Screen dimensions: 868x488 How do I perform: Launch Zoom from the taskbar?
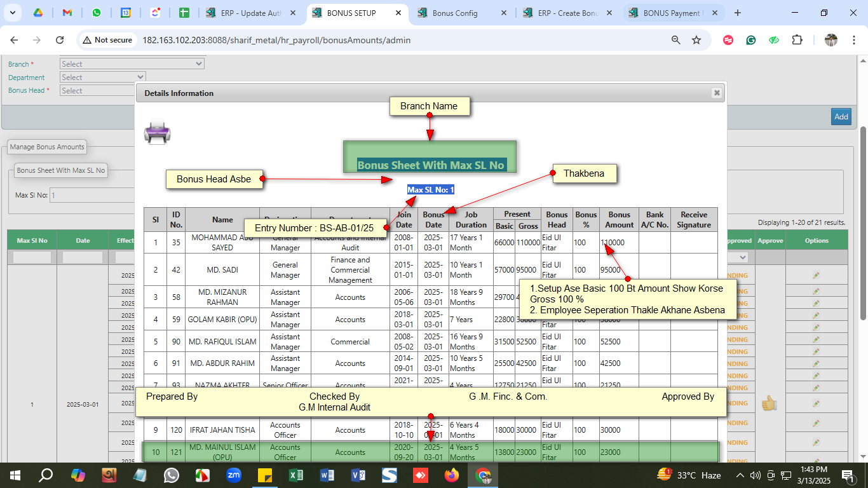click(233, 475)
